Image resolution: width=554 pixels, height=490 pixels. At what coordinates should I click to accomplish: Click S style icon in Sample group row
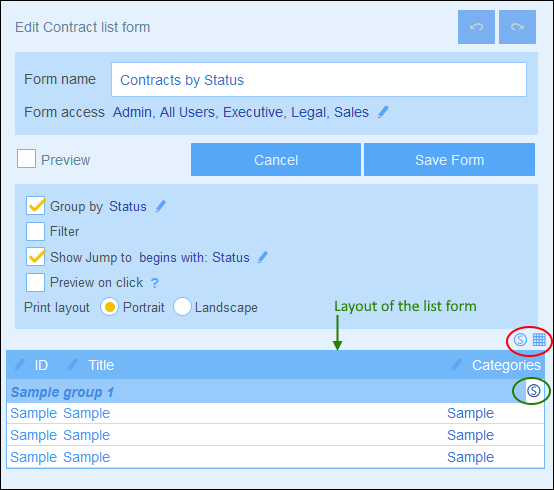click(x=534, y=391)
